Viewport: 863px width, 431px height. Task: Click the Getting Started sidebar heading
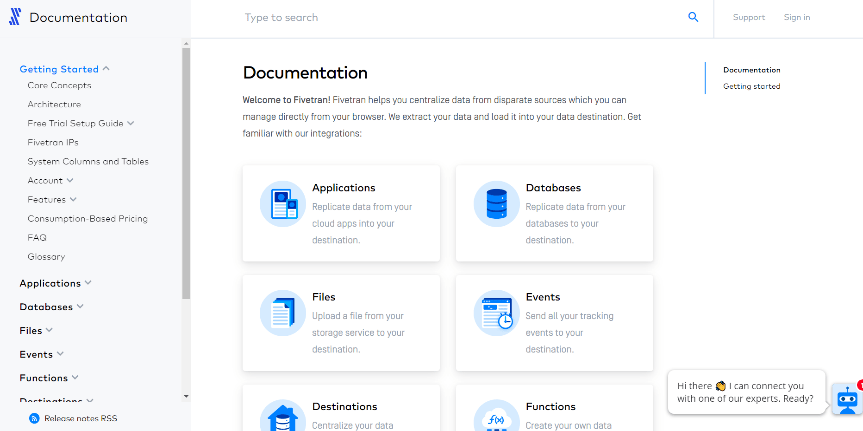click(59, 69)
